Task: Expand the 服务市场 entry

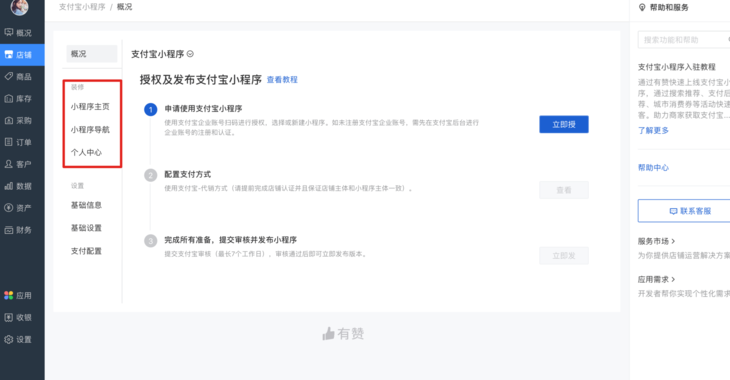Action: point(656,241)
